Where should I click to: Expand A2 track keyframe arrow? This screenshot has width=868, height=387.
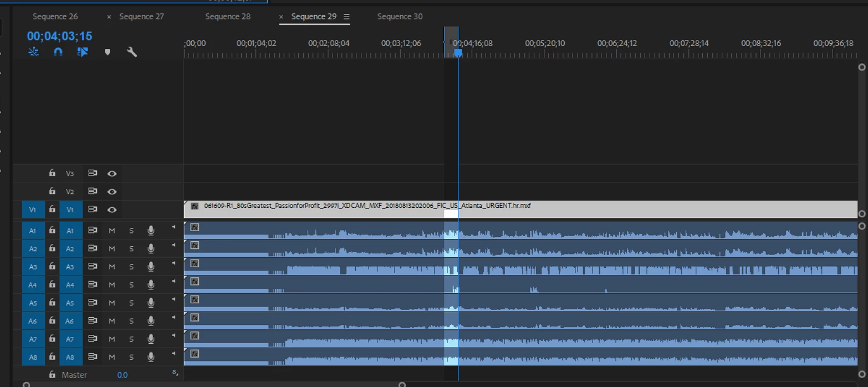point(173,245)
